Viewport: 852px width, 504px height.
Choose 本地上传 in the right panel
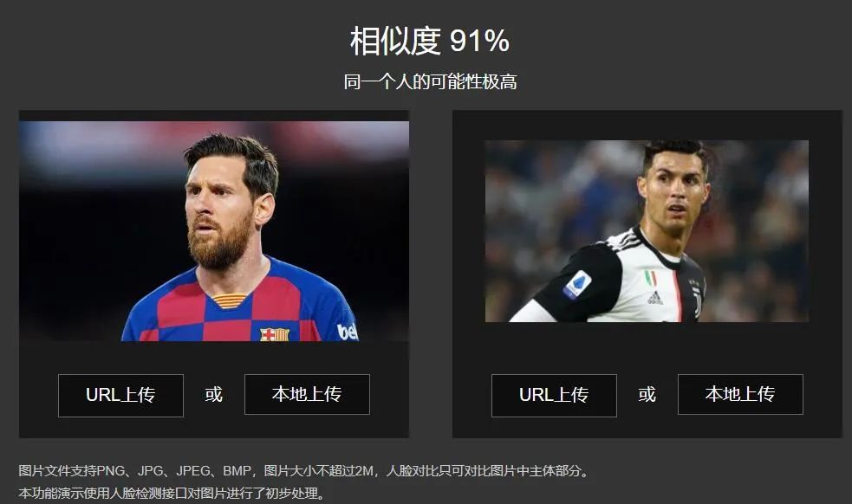pos(740,394)
